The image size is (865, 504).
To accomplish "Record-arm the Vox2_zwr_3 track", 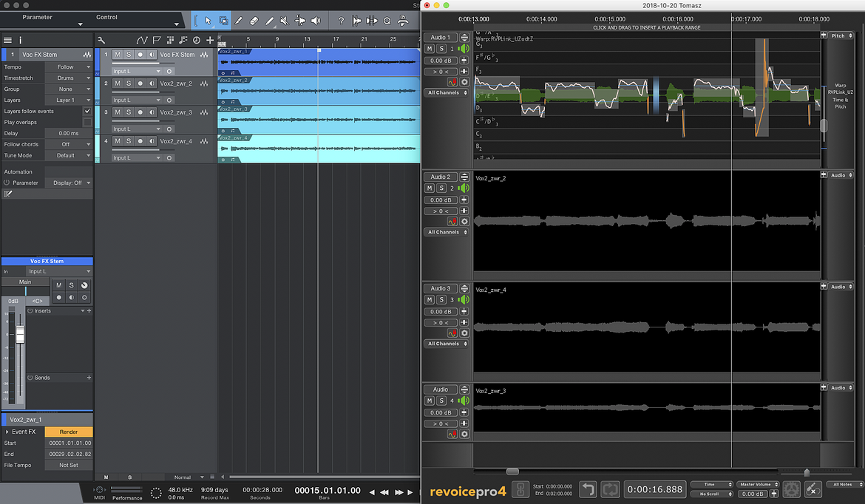I will coord(140,112).
